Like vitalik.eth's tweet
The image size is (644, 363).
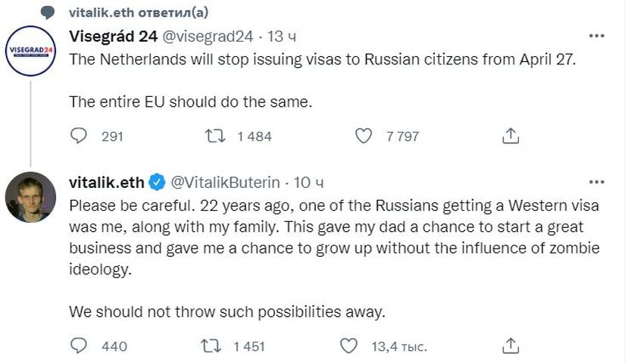(349, 346)
